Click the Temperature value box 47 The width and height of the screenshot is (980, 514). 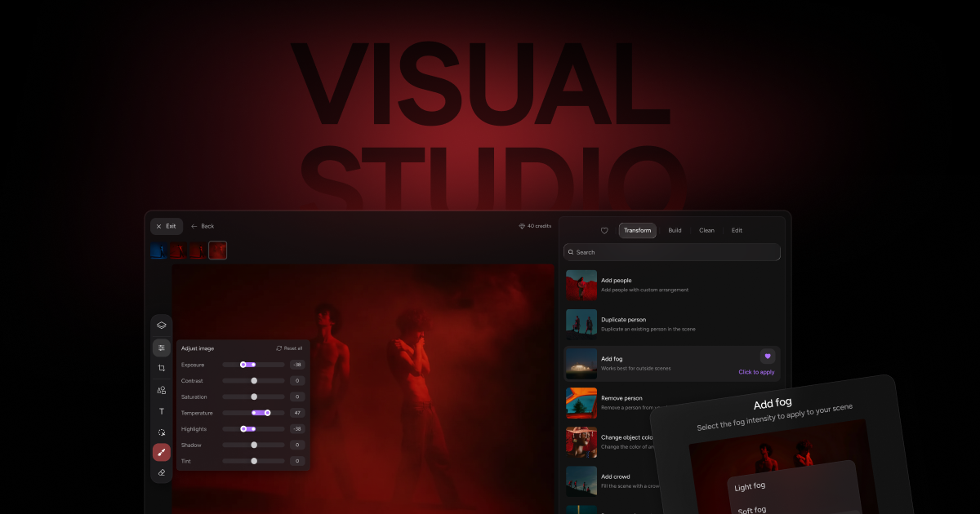click(297, 413)
